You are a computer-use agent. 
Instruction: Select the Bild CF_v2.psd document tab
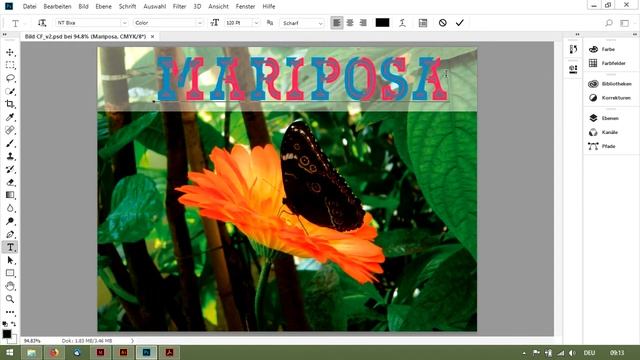tap(85, 36)
